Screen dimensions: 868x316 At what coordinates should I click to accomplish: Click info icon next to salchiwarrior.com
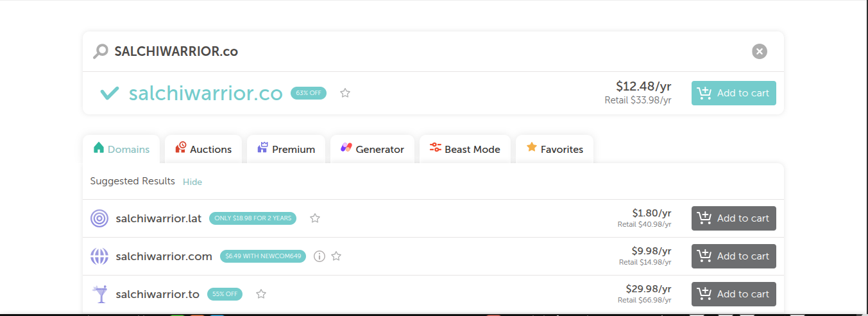(x=319, y=256)
